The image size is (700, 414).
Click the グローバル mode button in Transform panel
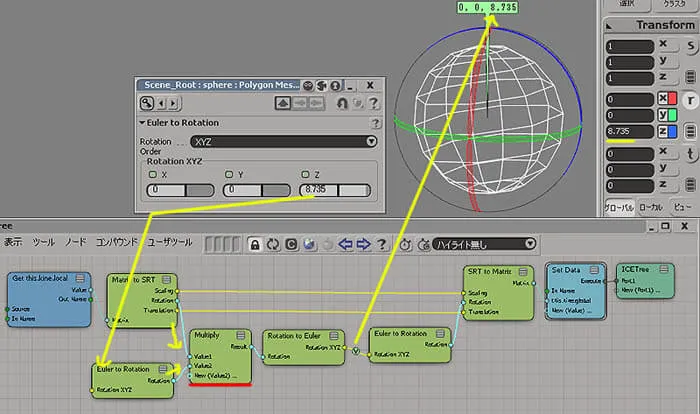pos(619,208)
